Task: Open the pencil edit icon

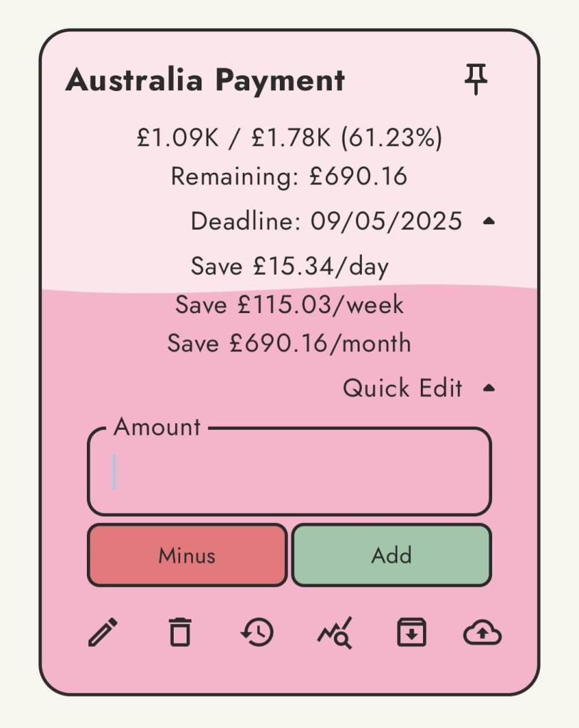Action: pos(103,632)
